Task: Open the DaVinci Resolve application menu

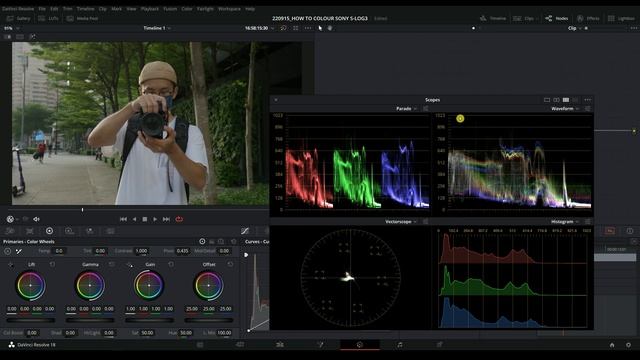Action: pos(18,9)
